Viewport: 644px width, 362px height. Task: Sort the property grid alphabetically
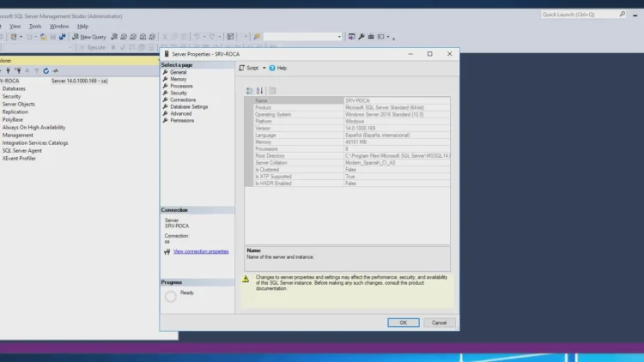click(260, 90)
